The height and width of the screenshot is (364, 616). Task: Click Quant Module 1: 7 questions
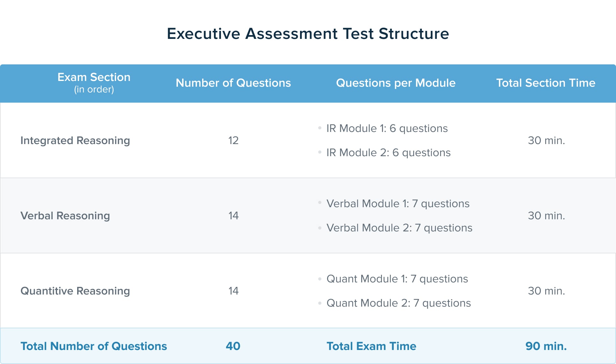397,279
